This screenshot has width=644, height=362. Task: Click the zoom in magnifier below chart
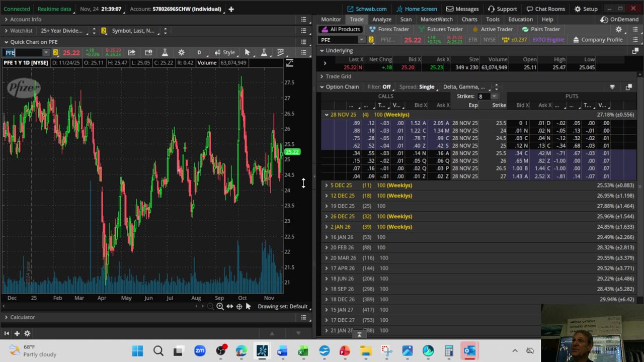220,307
